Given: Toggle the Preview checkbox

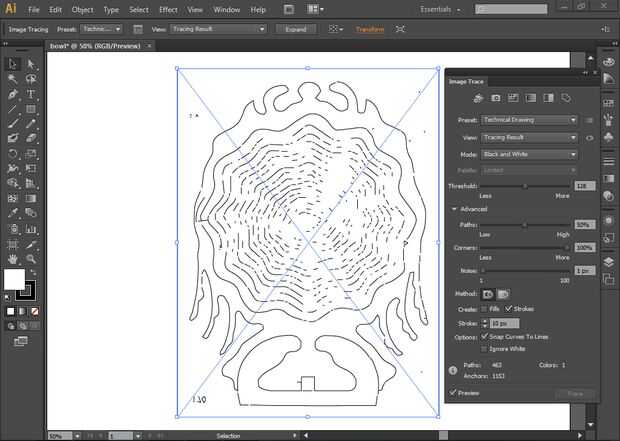Looking at the screenshot, I should point(453,392).
